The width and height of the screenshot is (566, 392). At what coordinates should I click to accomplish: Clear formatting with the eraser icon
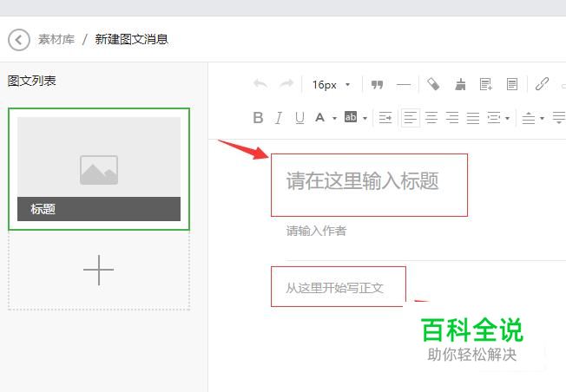click(x=433, y=84)
